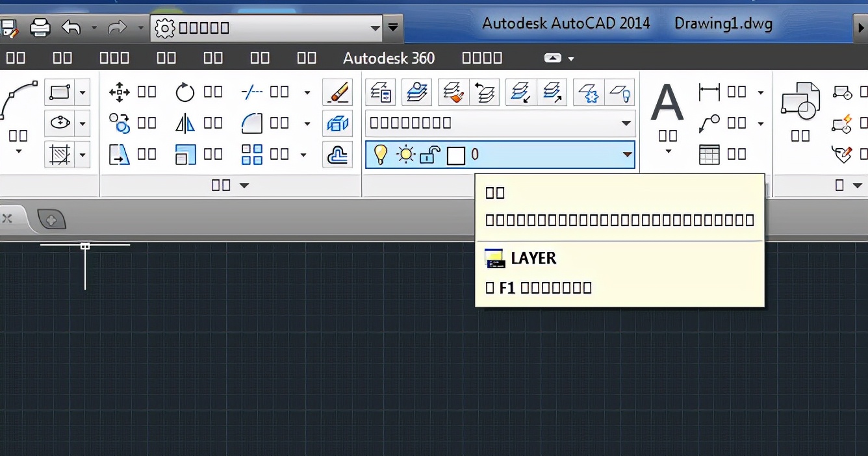Expand the Linear Dimension flyout arrow

[761, 92]
